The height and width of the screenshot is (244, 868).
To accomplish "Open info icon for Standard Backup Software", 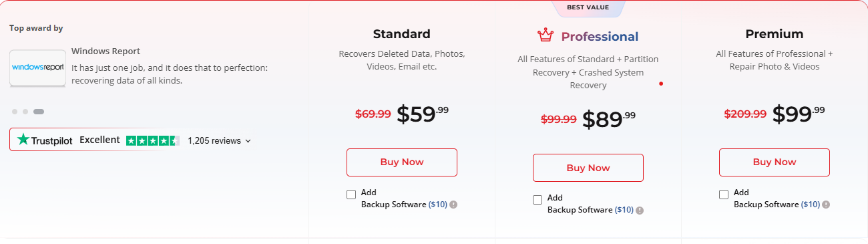I will pyautogui.click(x=453, y=205).
